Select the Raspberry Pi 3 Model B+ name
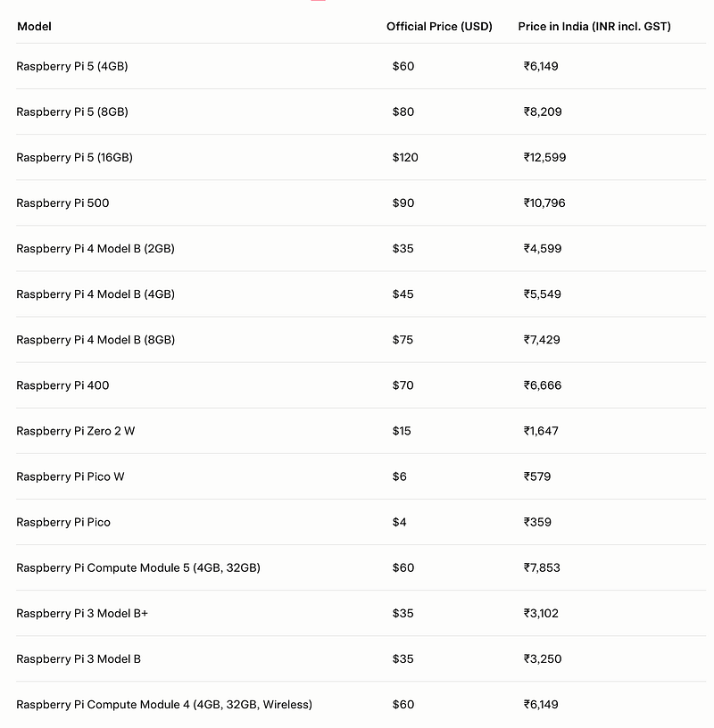Screen dimensions: 714x728 (82, 613)
